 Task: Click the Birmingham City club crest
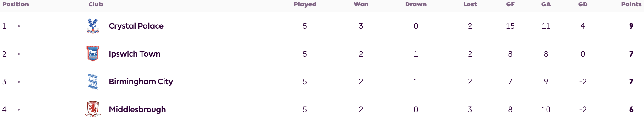[x=93, y=81]
